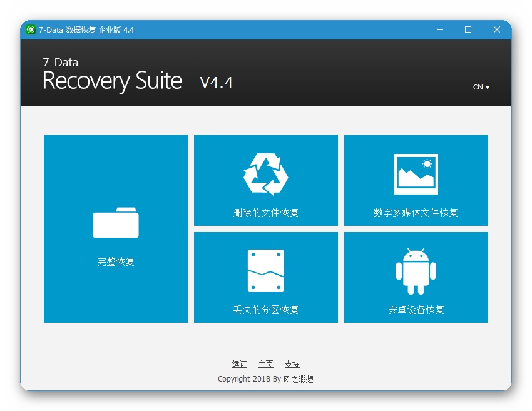Click the picture frame multimedia icon
Screen dimensions: 532x411
coord(416,174)
